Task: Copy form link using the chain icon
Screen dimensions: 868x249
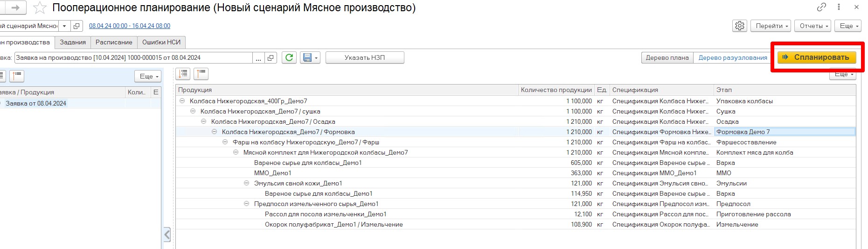Action: 821,7
